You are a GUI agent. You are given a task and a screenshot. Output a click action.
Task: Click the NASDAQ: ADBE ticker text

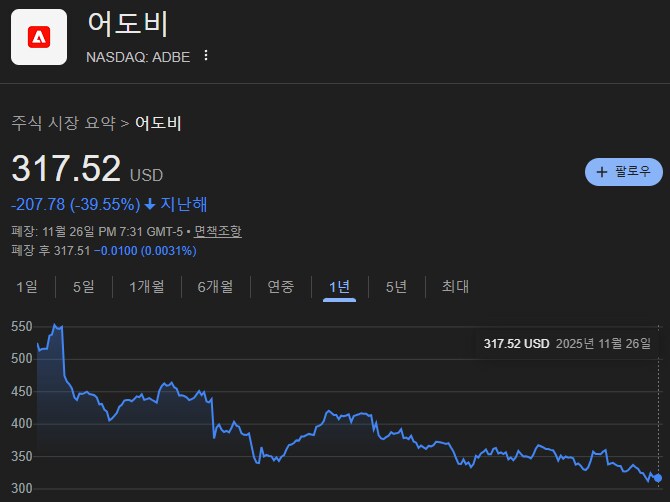pyautogui.click(x=138, y=57)
